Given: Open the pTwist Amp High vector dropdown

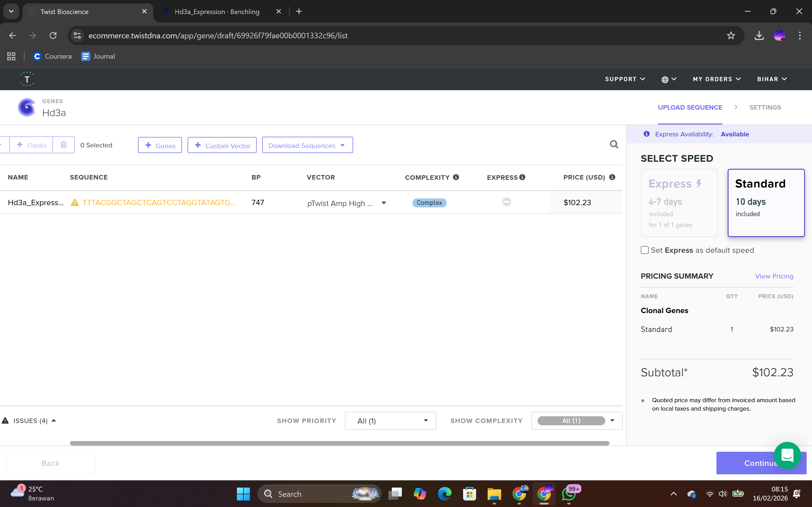Looking at the screenshot, I should (384, 203).
